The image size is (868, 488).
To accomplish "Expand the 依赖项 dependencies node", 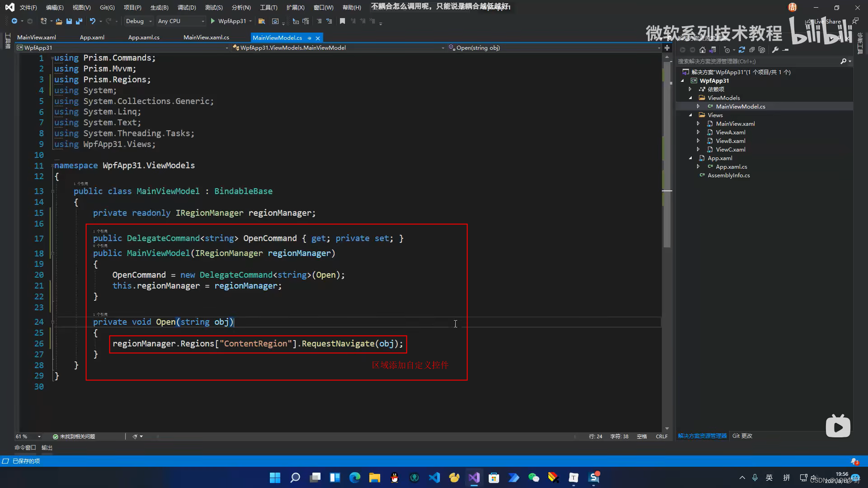I will coord(690,89).
